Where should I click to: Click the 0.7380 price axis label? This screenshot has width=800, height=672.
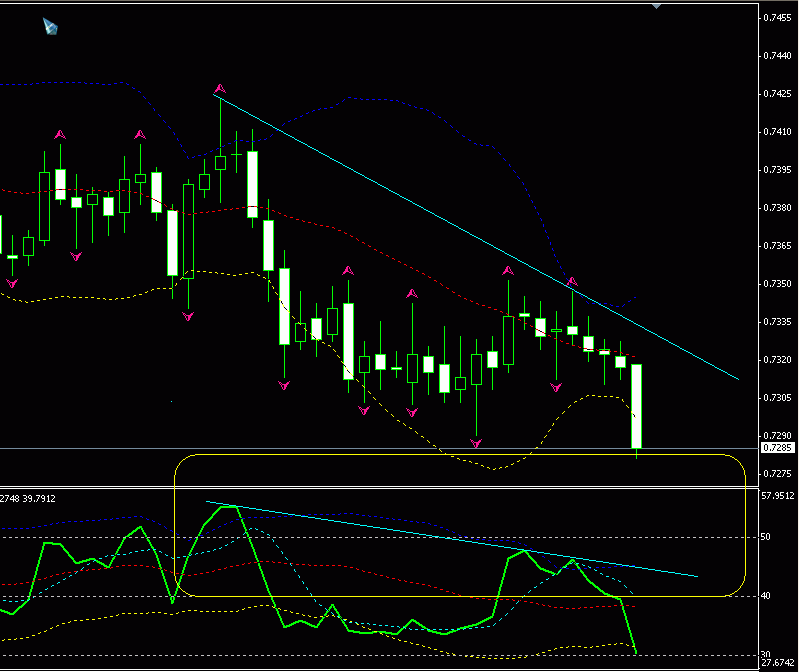pos(778,208)
